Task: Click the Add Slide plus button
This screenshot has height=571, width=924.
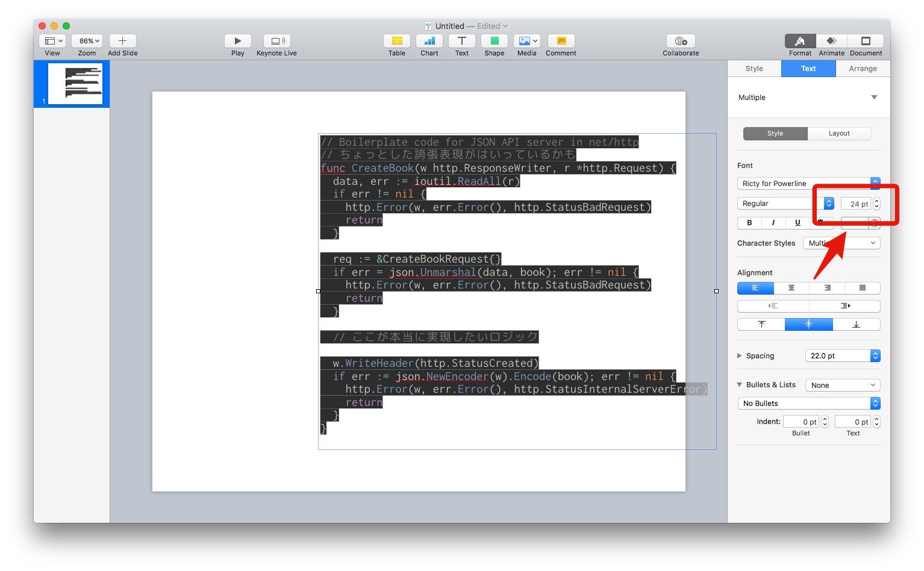Action: tap(122, 41)
